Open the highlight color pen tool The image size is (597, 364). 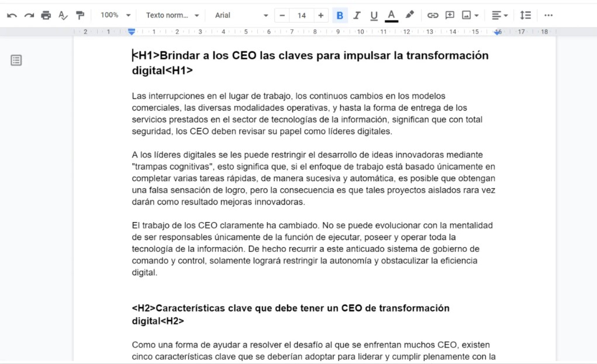point(410,15)
